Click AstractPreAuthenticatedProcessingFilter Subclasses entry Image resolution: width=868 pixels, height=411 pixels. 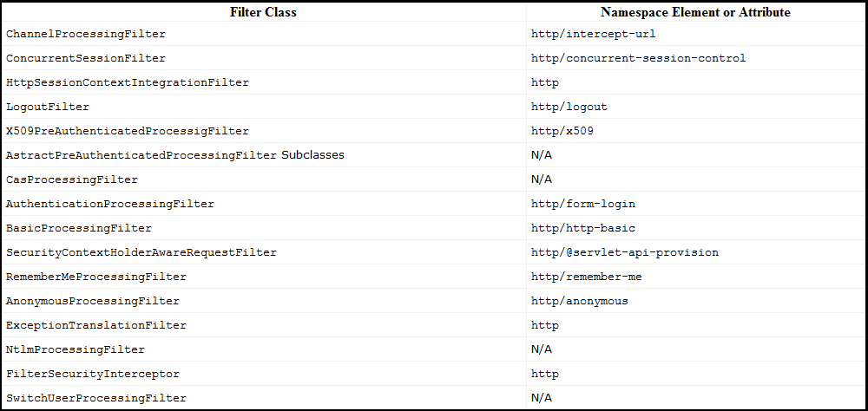click(175, 155)
